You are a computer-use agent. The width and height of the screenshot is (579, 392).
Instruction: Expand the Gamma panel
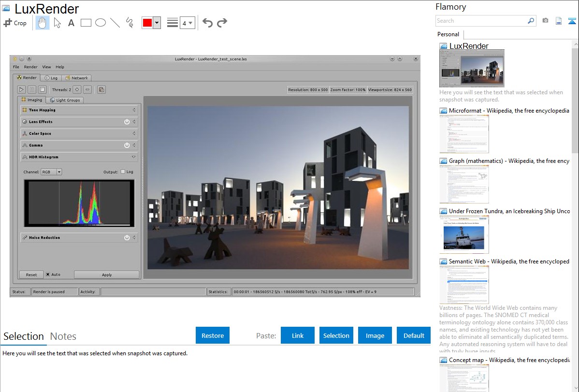click(x=134, y=145)
